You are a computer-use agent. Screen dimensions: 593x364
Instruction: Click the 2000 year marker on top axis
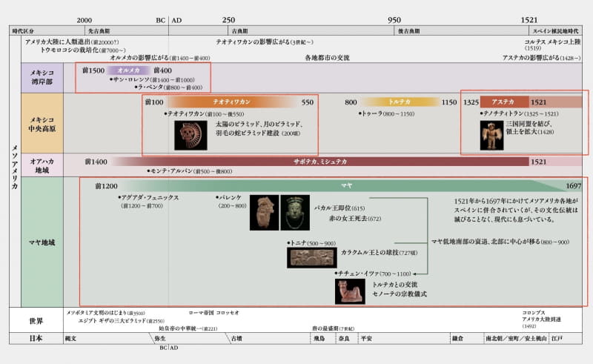pos(84,20)
